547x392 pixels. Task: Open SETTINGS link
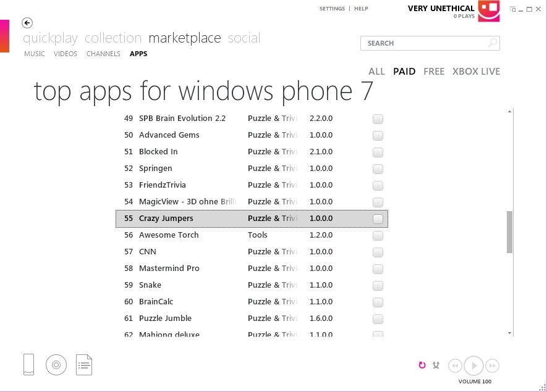coord(332,9)
